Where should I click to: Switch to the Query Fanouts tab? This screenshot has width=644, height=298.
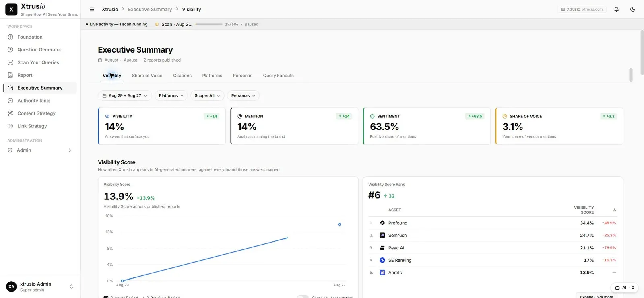coord(279,76)
